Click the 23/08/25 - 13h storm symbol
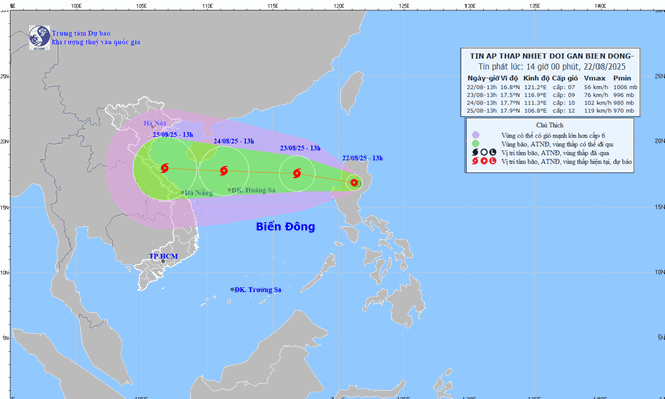The height and width of the screenshot is (399, 665). pyautogui.click(x=297, y=173)
